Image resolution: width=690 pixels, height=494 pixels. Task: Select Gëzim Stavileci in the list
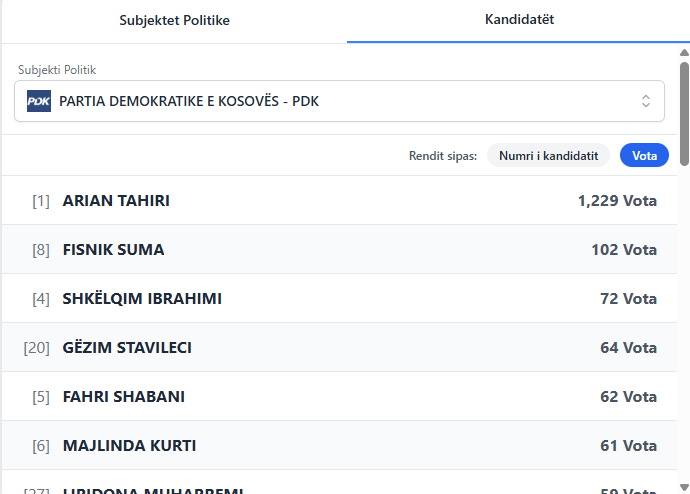127,347
